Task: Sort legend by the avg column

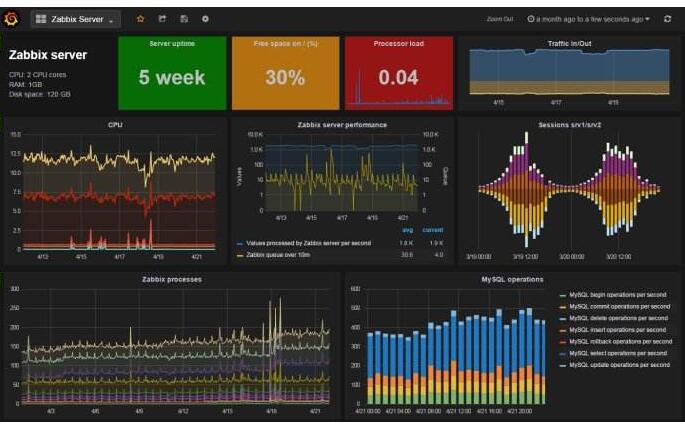Action: [408, 230]
